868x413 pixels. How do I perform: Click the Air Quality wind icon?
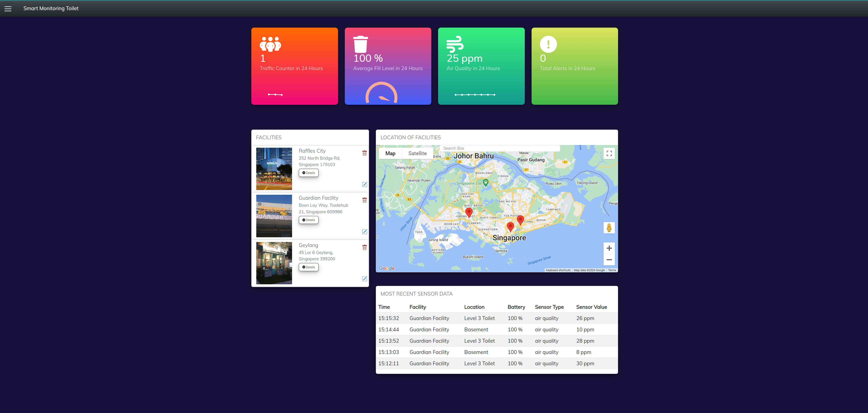pos(455,44)
